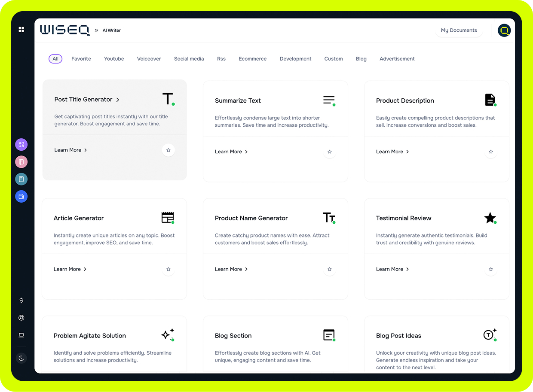The width and height of the screenshot is (533, 392).
Task: Click the support lifebuoy icon in sidebar
Action: pos(21,318)
